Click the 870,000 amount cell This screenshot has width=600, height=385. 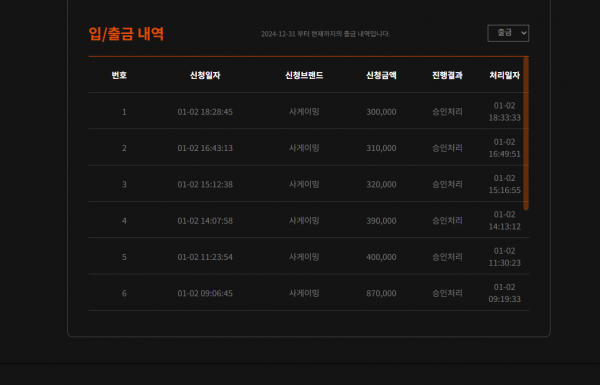click(381, 293)
